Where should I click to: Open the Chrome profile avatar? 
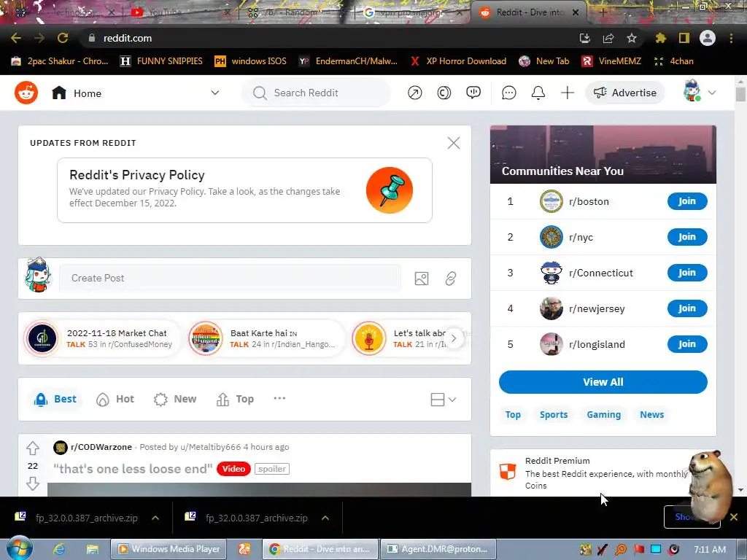[708, 38]
